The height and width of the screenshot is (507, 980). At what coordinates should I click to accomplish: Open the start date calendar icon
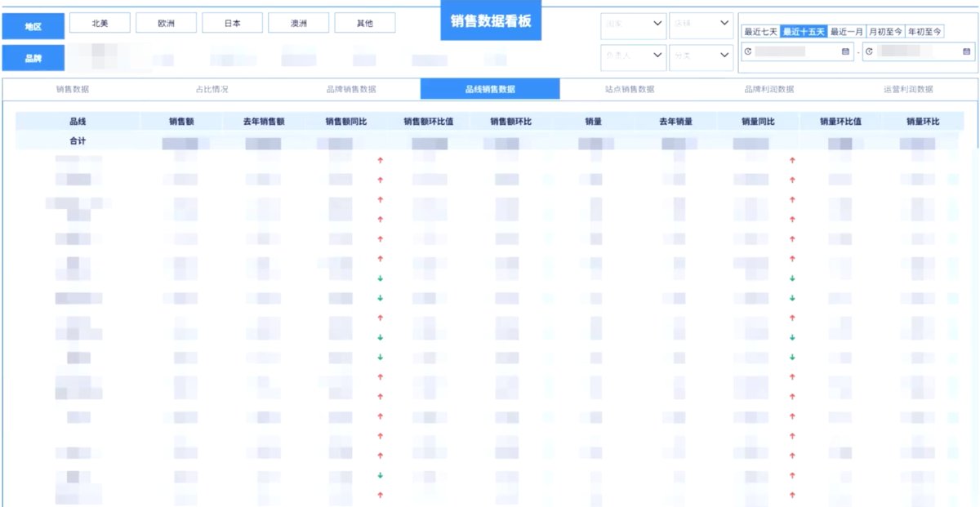click(x=845, y=51)
